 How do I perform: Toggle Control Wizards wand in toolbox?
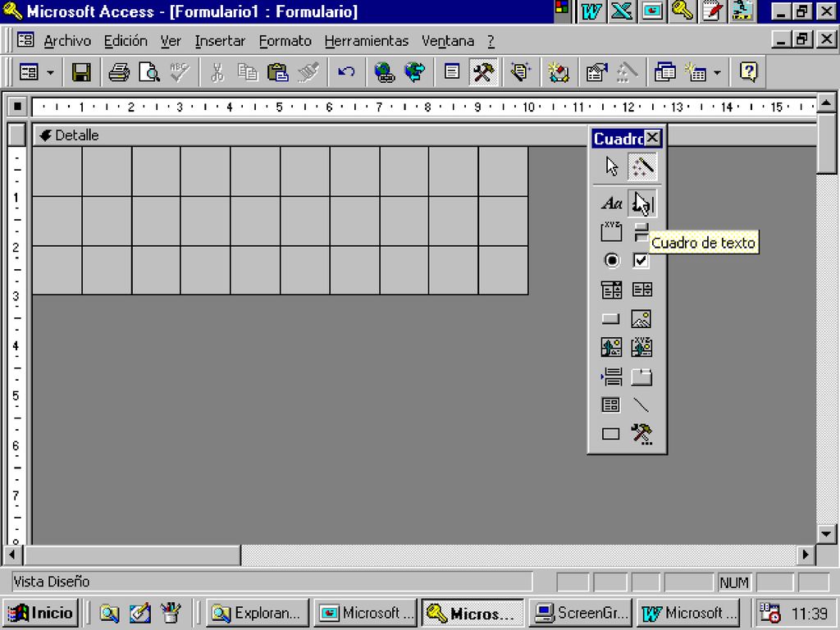pos(641,167)
